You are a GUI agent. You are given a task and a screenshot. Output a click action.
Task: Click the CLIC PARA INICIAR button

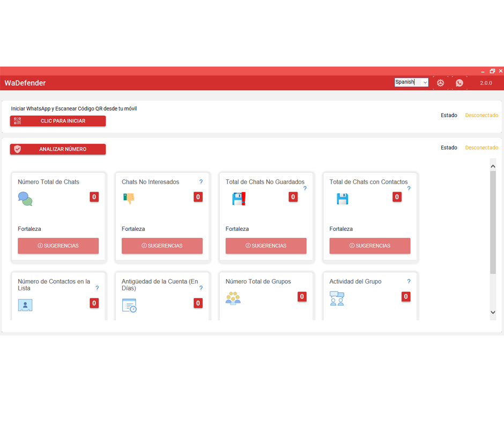click(x=58, y=121)
